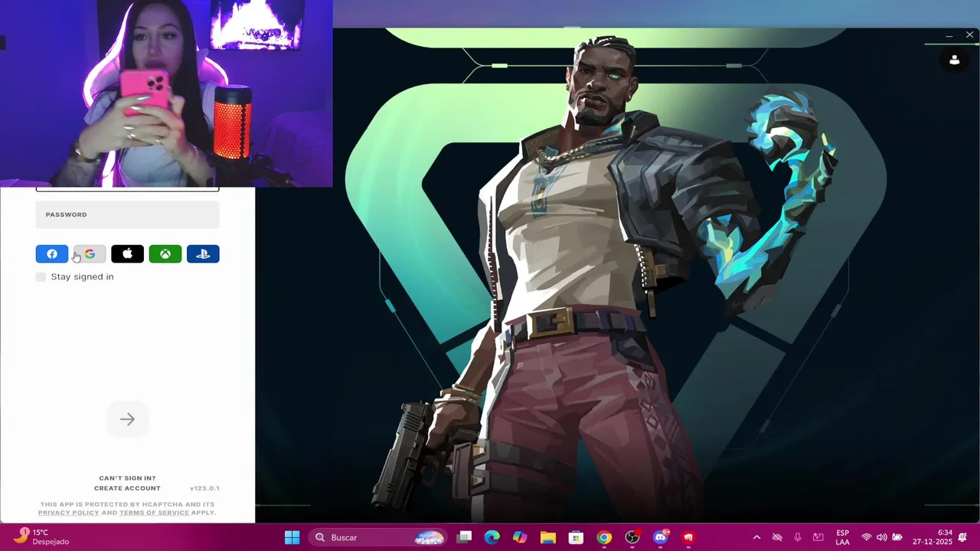Open Copilot from the taskbar
The height and width of the screenshot is (551, 980).
(x=520, y=537)
